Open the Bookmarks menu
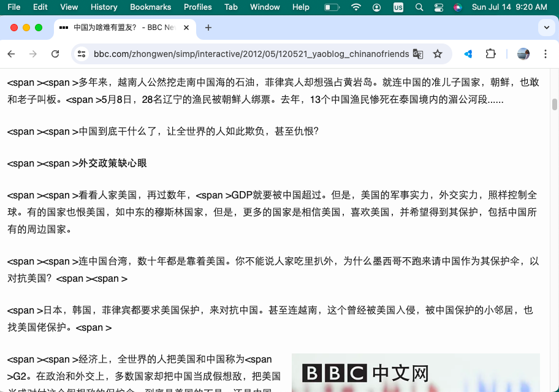The image size is (559, 392). [150, 7]
